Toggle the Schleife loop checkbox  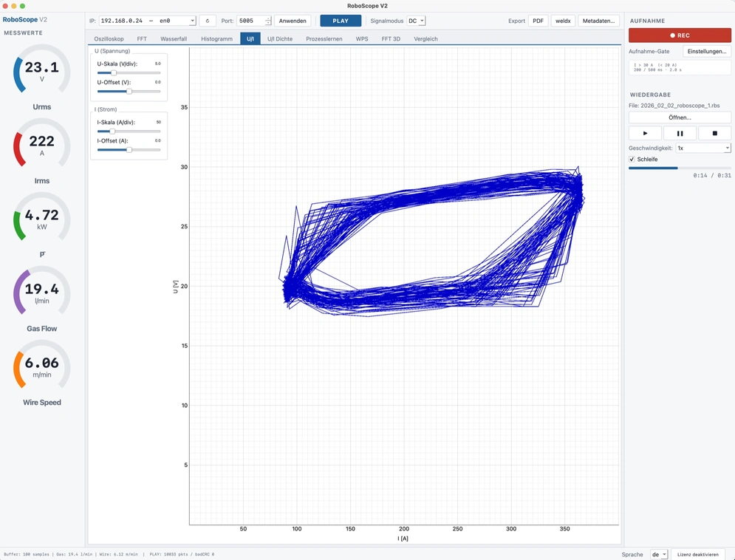(x=632, y=160)
